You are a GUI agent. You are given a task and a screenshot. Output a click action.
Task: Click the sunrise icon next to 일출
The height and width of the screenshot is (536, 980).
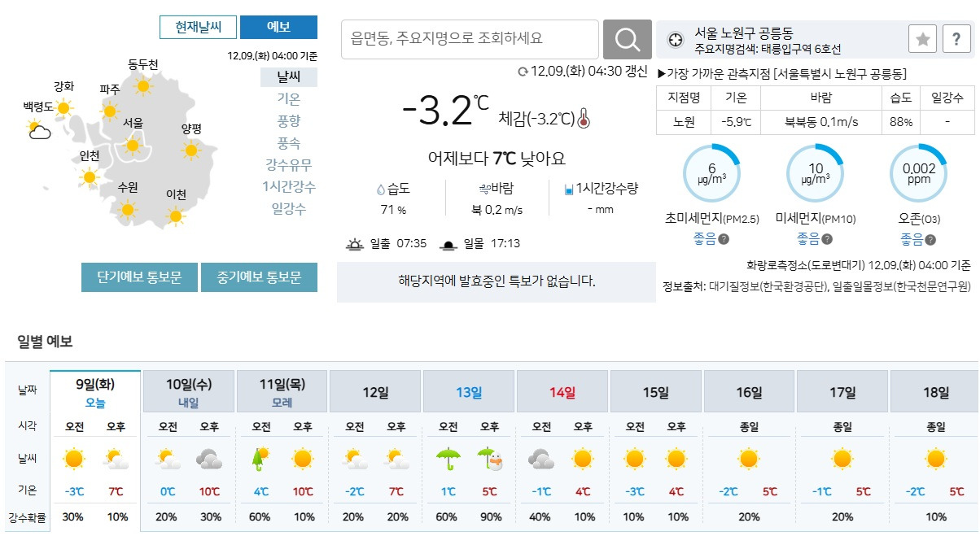point(355,244)
